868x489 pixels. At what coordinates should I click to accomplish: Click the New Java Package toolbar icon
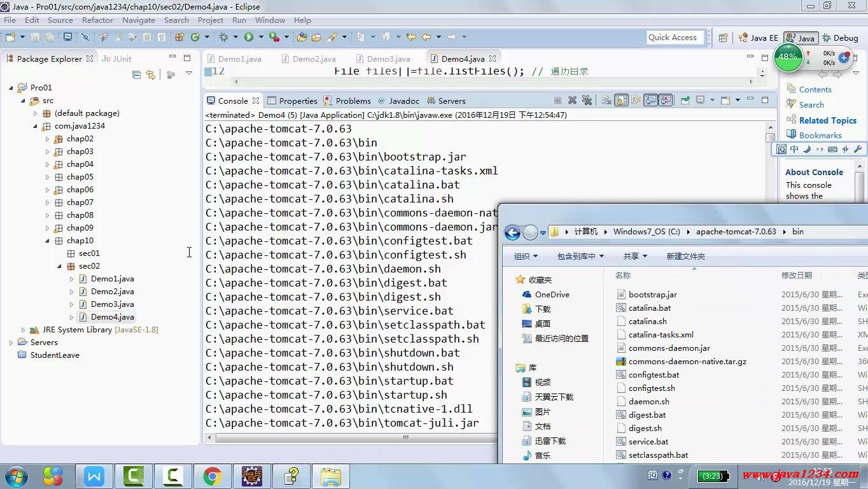179,37
